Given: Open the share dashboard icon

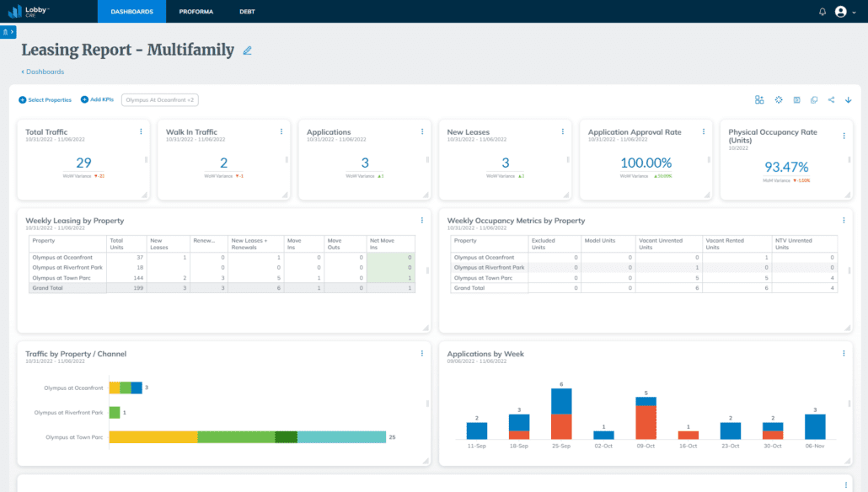Looking at the screenshot, I should point(832,99).
